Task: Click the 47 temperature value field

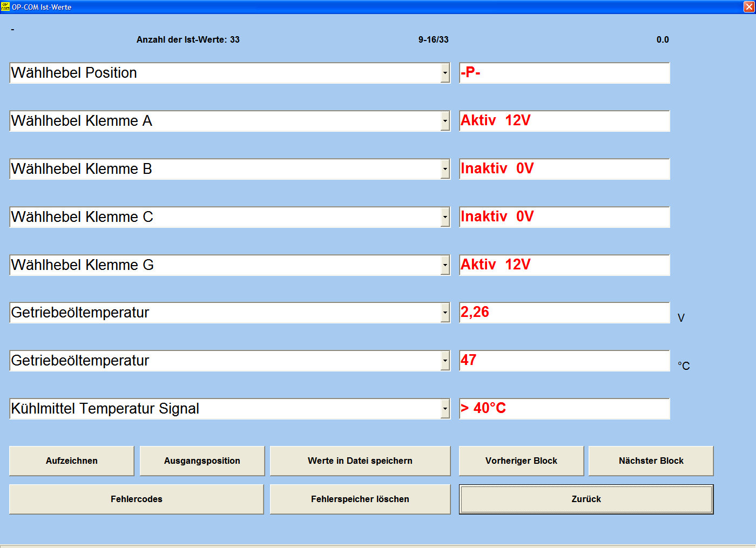Action: (x=564, y=361)
